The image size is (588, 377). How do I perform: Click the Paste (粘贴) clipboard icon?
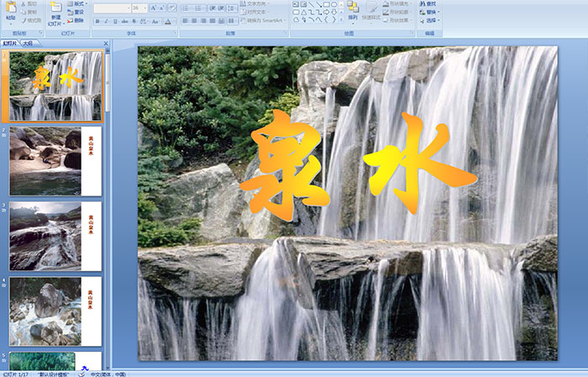click(11, 8)
